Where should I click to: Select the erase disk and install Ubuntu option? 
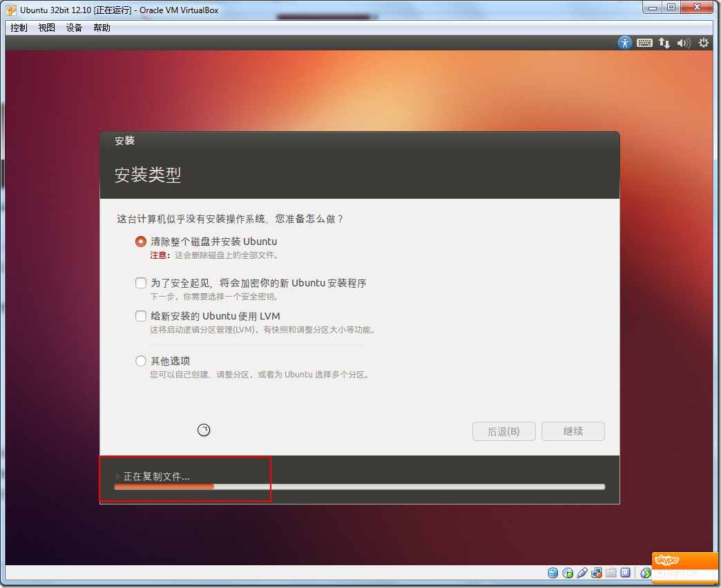pos(141,241)
